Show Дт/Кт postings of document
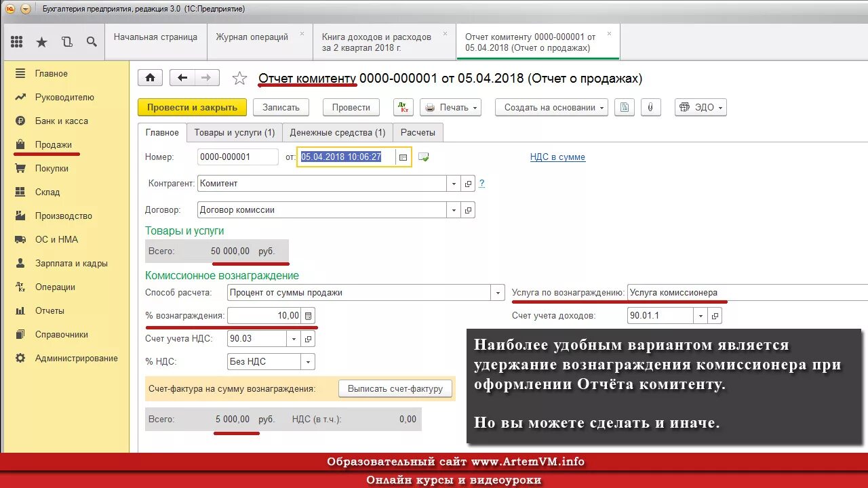 click(x=403, y=107)
